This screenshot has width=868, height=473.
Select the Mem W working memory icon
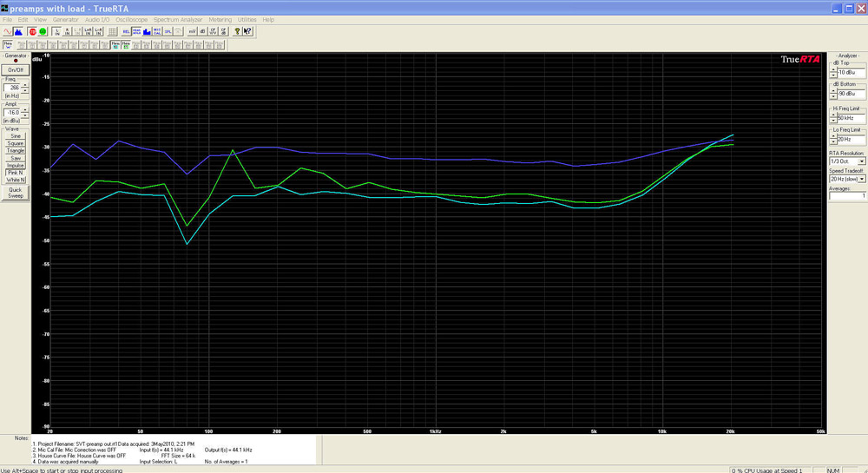point(8,45)
